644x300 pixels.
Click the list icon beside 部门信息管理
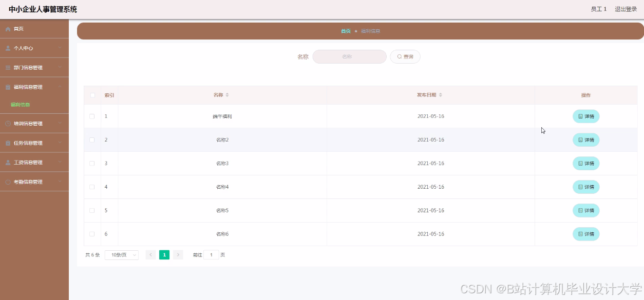(x=8, y=68)
